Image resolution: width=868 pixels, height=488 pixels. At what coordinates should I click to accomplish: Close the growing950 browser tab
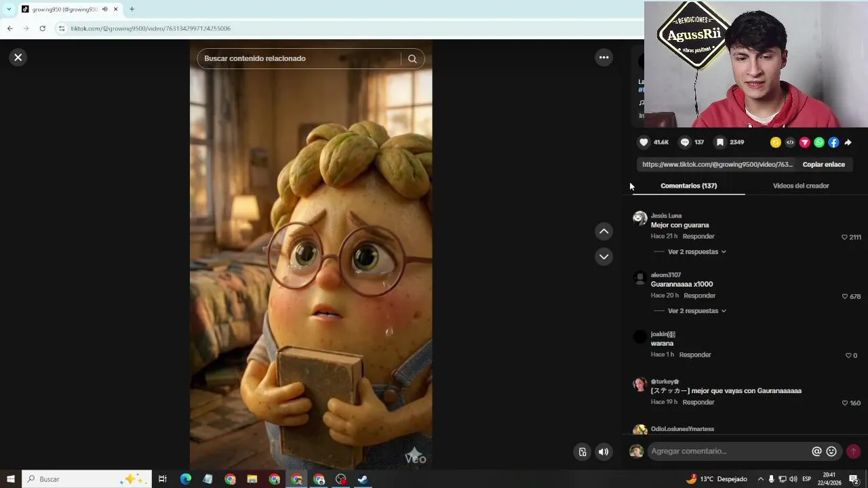pyautogui.click(x=115, y=9)
